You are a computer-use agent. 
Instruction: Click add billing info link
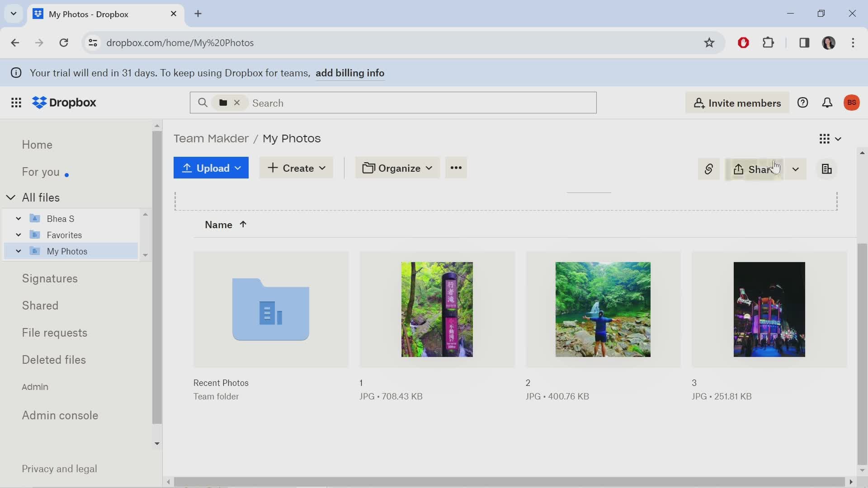tap(350, 73)
